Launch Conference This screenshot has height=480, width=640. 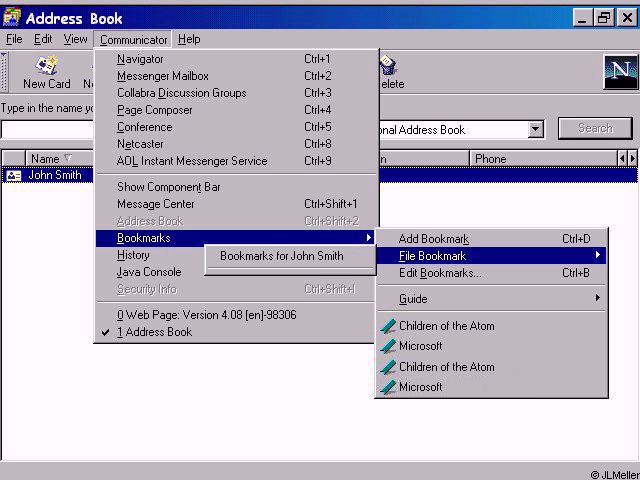coord(235,127)
